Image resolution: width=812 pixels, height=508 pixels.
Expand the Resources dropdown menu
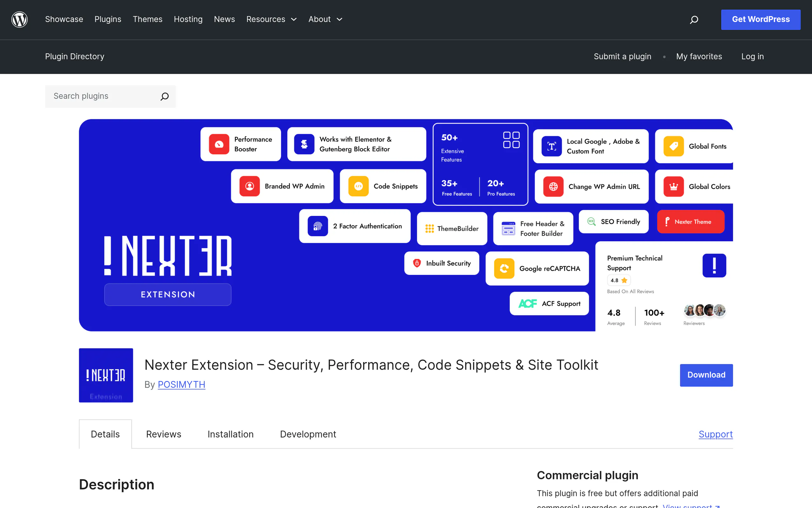272,19
